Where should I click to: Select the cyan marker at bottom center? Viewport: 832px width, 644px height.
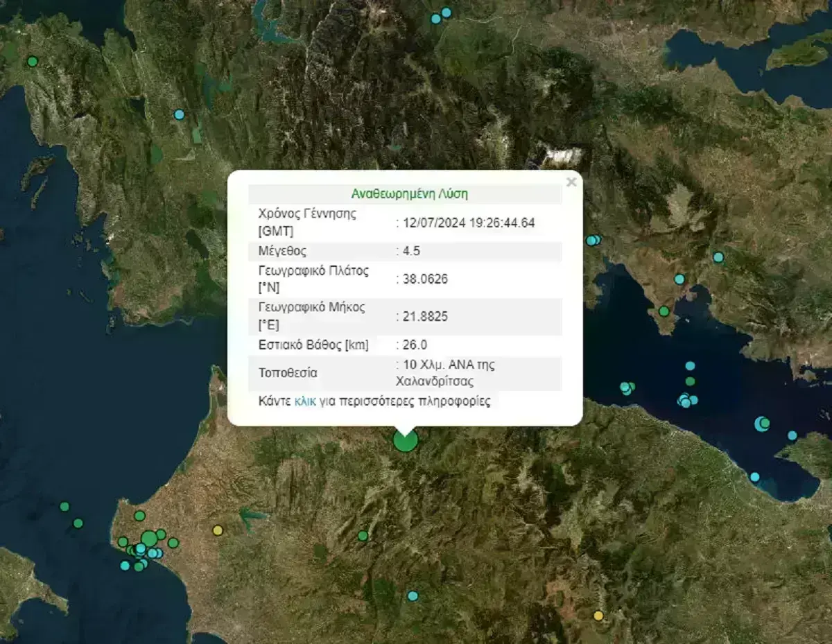pos(413,595)
